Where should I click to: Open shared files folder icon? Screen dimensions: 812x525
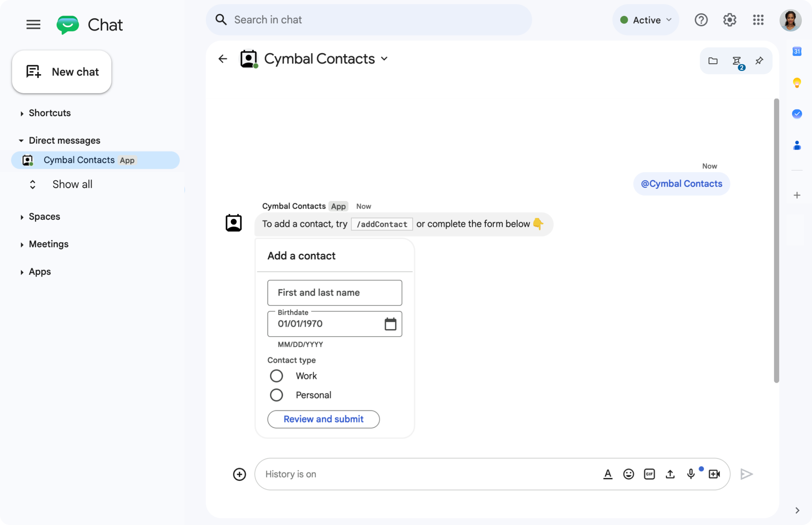coord(713,61)
